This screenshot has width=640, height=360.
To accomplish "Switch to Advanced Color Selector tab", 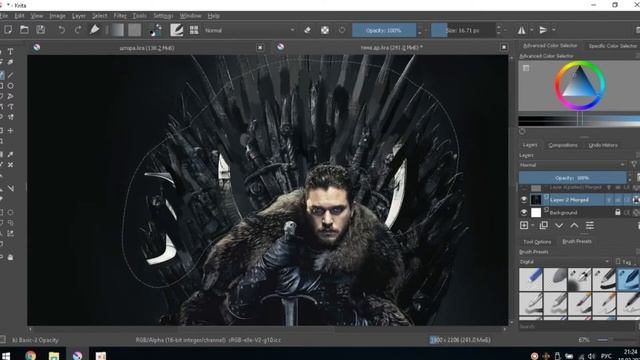I will coord(550,46).
